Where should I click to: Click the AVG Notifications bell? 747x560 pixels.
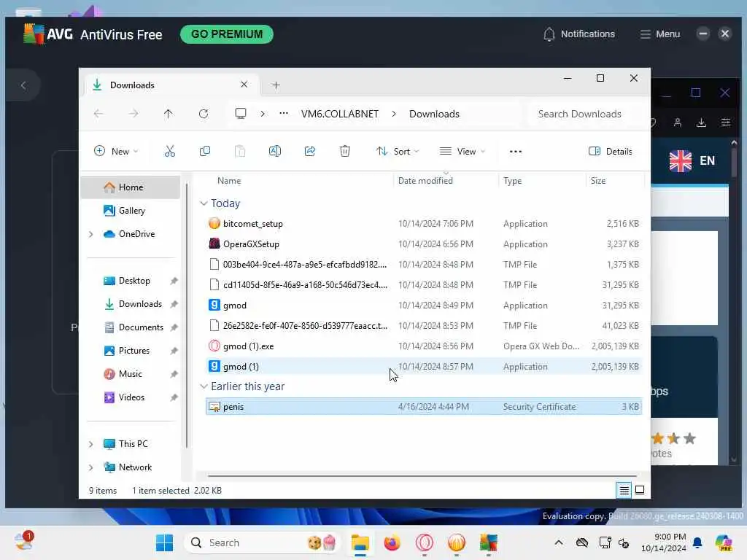click(x=549, y=34)
